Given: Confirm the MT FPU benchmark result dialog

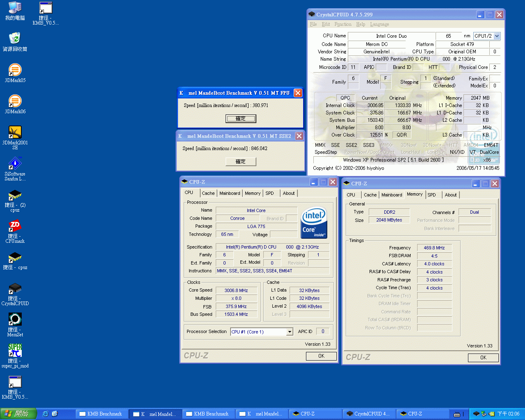Looking at the screenshot, I should tap(240, 119).
